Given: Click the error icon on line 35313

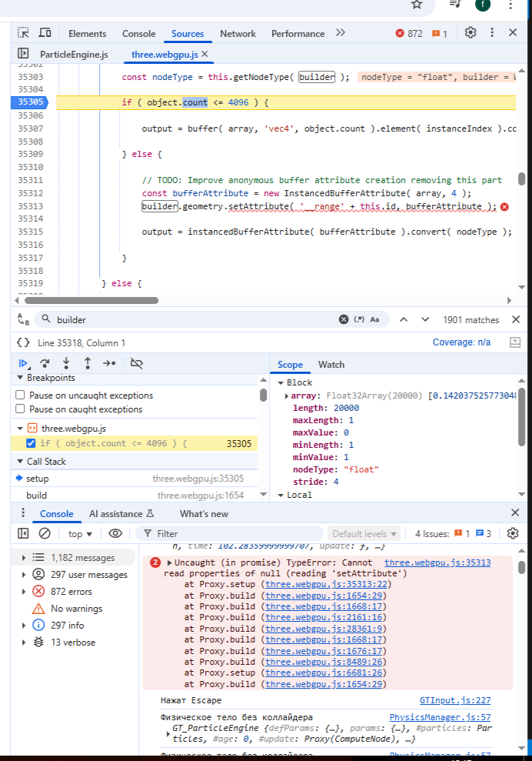Looking at the screenshot, I should [x=504, y=207].
